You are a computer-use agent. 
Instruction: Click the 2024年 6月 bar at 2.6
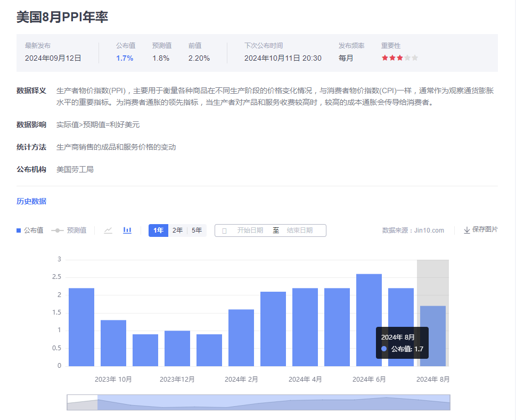(369, 320)
